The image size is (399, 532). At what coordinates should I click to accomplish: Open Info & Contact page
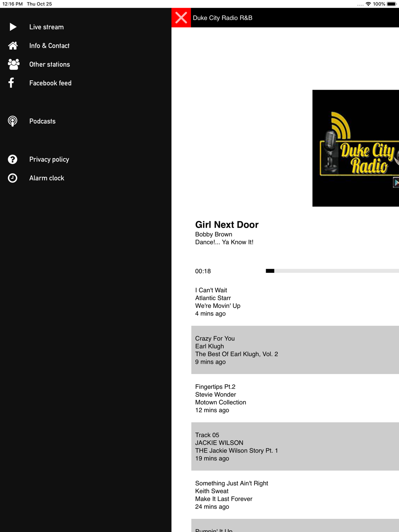coord(86,46)
